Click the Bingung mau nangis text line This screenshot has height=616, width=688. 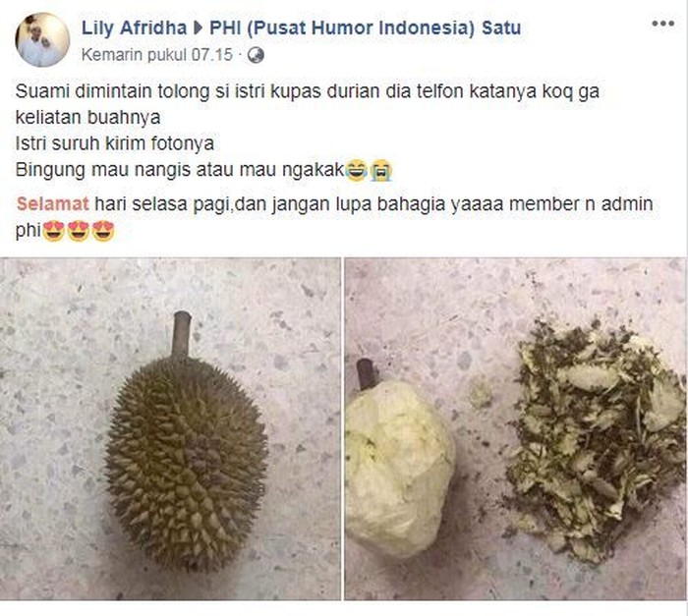tap(180, 170)
